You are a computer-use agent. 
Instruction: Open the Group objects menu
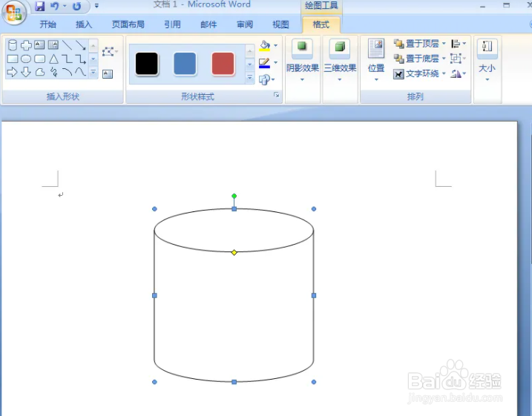pos(458,59)
